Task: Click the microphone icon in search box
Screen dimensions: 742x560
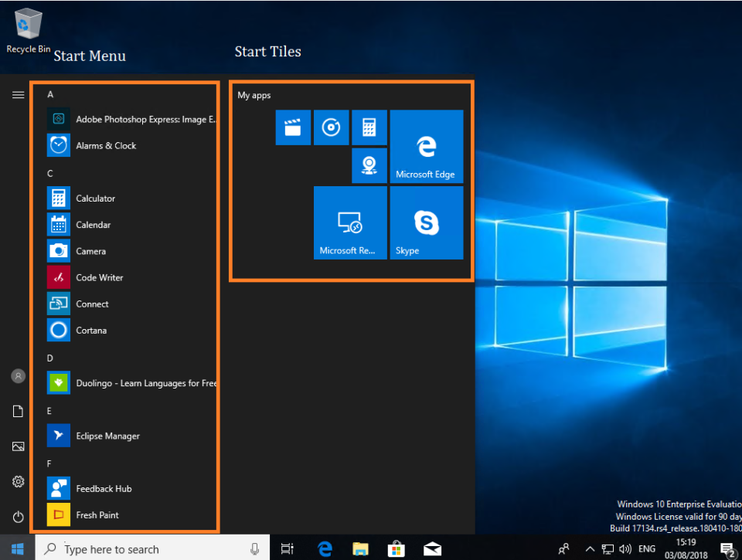Action: (254, 549)
